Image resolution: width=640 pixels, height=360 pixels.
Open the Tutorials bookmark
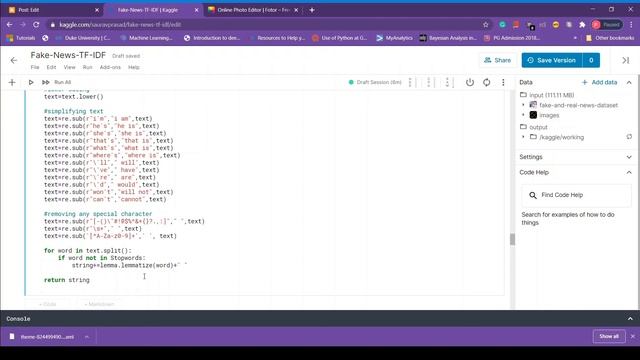(21, 38)
